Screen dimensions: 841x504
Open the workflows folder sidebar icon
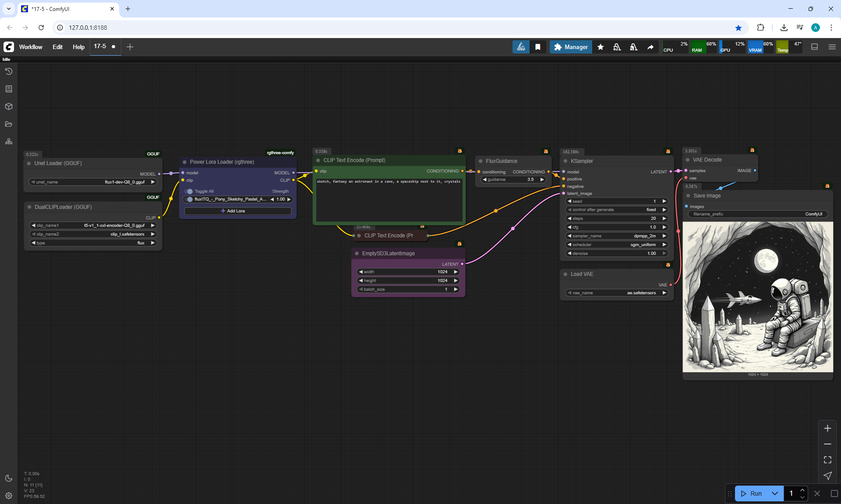pos(9,124)
